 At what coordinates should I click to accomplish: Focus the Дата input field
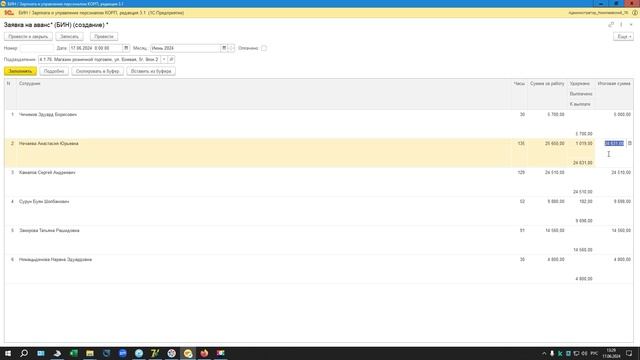click(96, 48)
